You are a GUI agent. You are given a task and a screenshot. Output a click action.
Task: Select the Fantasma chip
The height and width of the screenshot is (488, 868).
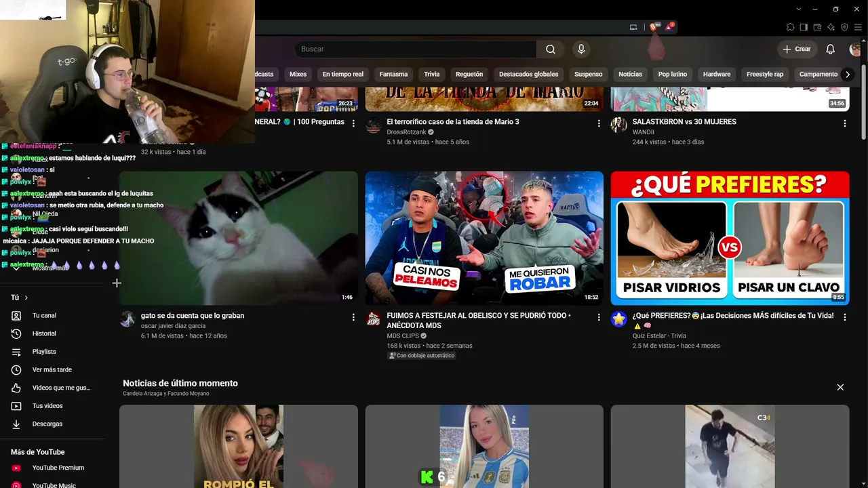point(394,75)
